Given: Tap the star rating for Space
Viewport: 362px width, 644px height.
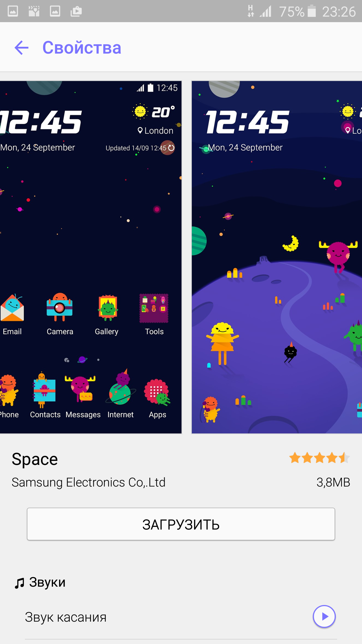Looking at the screenshot, I should coord(319,458).
